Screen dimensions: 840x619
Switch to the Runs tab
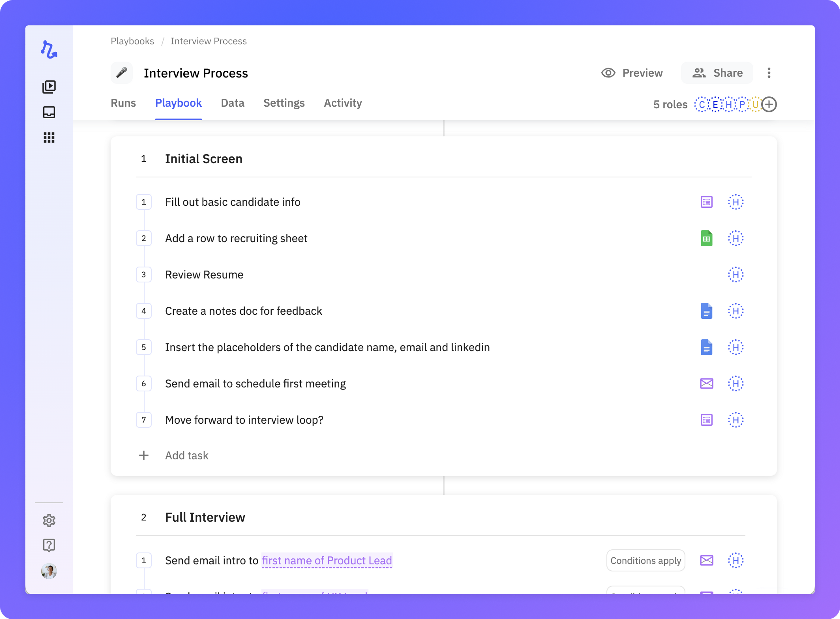(x=123, y=103)
